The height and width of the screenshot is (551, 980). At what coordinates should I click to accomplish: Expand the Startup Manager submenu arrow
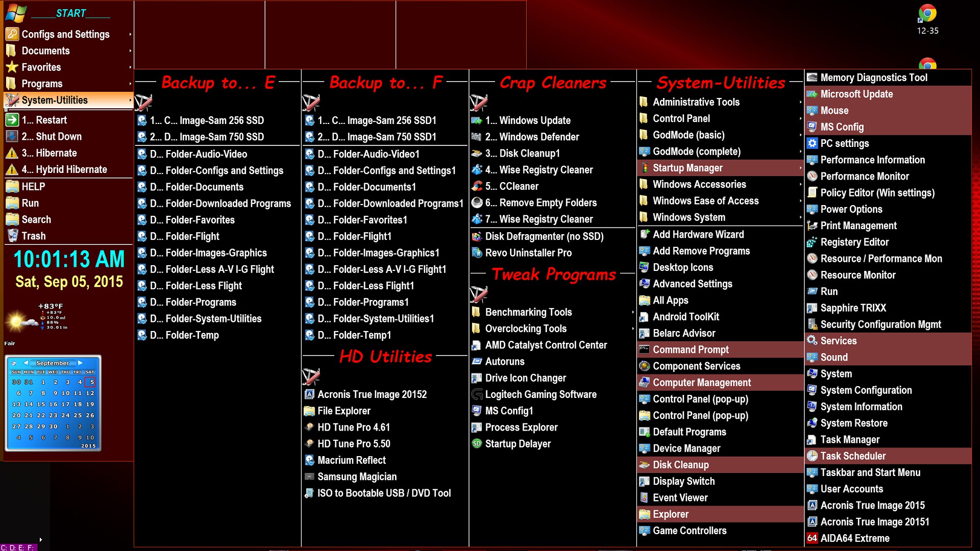coord(800,168)
